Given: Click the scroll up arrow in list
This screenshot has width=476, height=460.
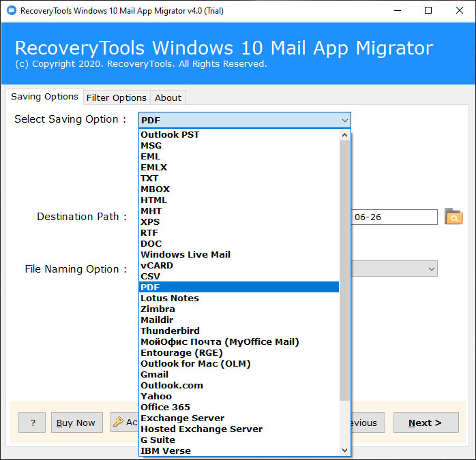Looking at the screenshot, I should 344,135.
